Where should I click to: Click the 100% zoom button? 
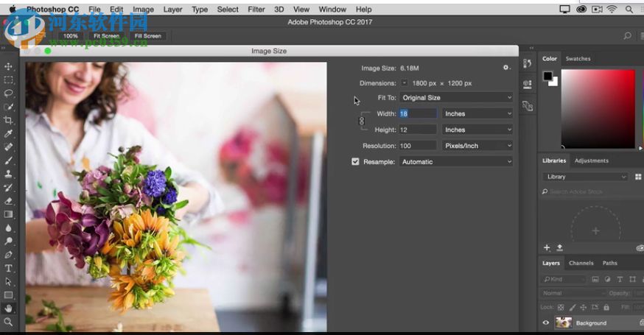coord(70,36)
